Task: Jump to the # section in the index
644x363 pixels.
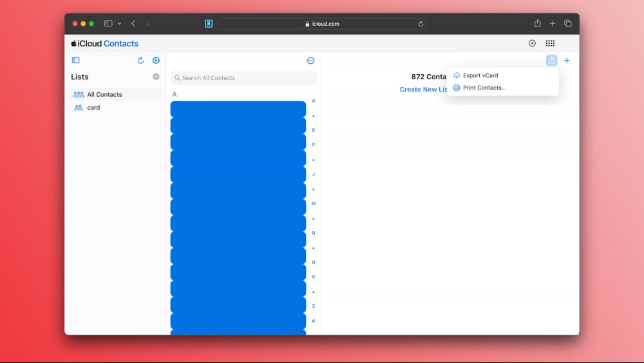Action: pos(314,320)
